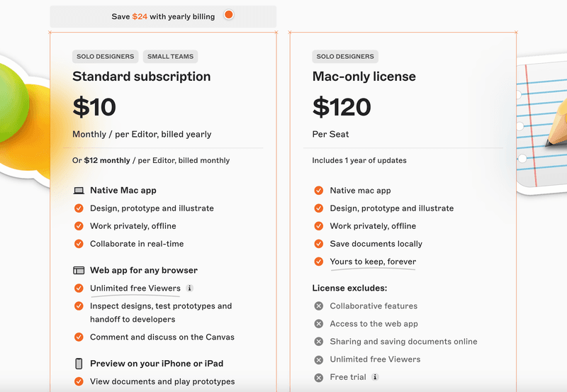Click SOLO DESIGNERS tag on Standard subscription
The width and height of the screenshot is (567, 392).
click(106, 57)
